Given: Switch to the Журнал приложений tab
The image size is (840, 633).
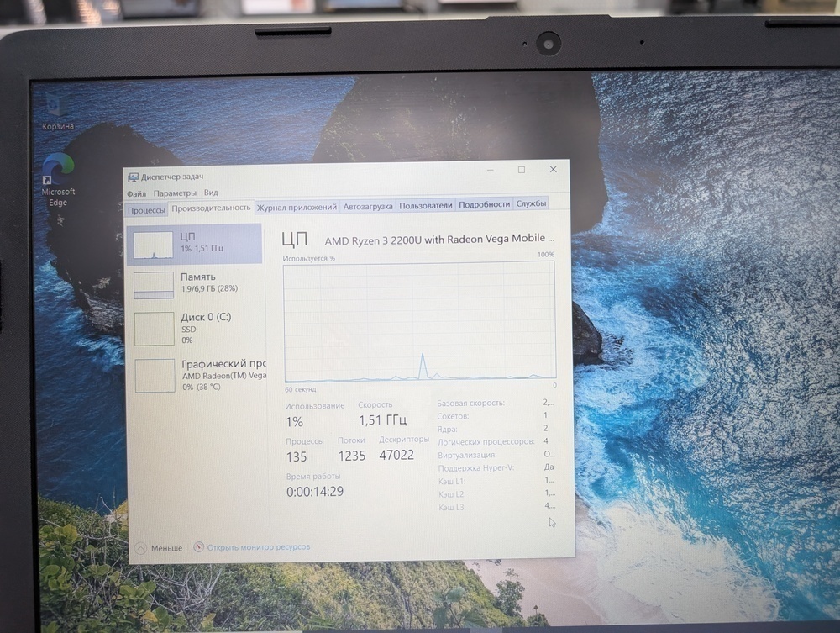Looking at the screenshot, I should [x=297, y=207].
